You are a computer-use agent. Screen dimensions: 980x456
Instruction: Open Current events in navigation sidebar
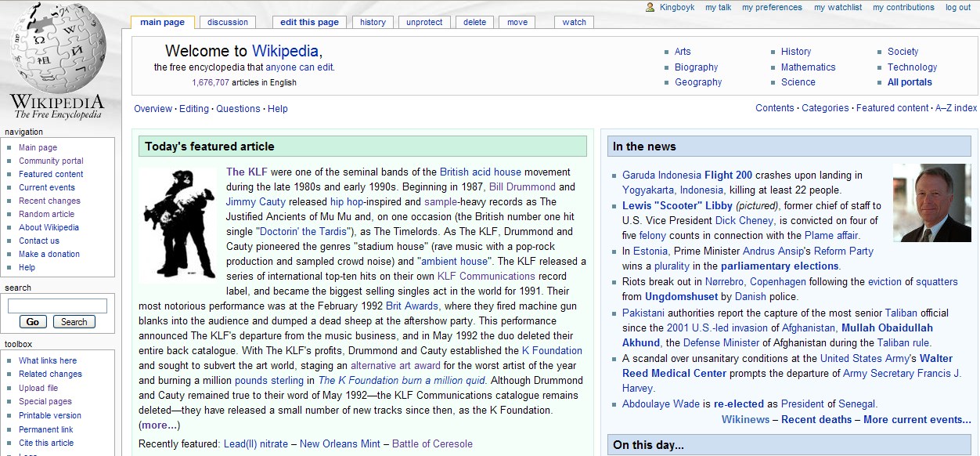pyautogui.click(x=47, y=187)
